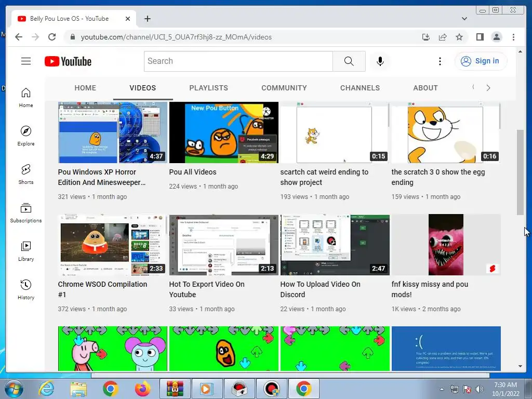Switch to the COMMUNITY tab
This screenshot has width=532, height=399.
tap(284, 88)
